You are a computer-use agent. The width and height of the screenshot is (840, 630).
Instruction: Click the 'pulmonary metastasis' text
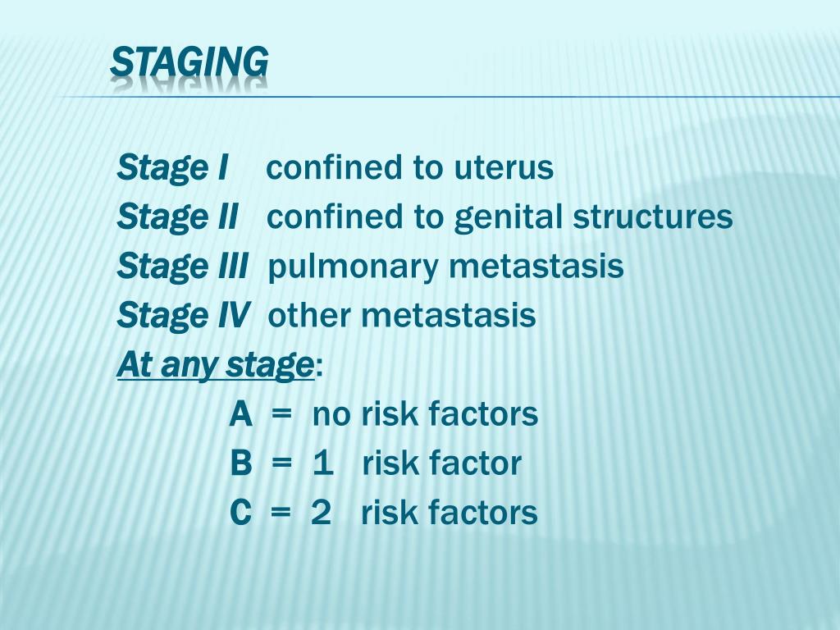tap(445, 267)
